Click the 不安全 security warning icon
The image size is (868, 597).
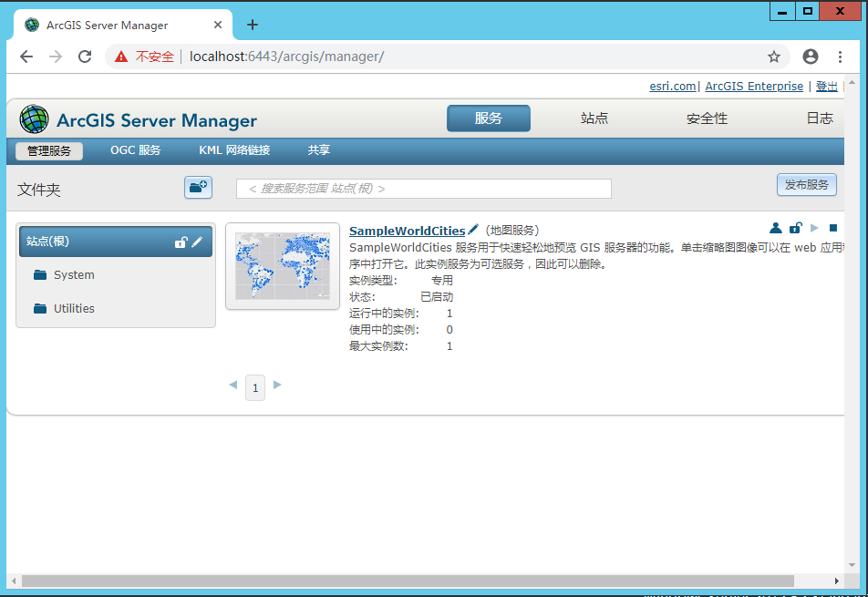tap(121, 57)
